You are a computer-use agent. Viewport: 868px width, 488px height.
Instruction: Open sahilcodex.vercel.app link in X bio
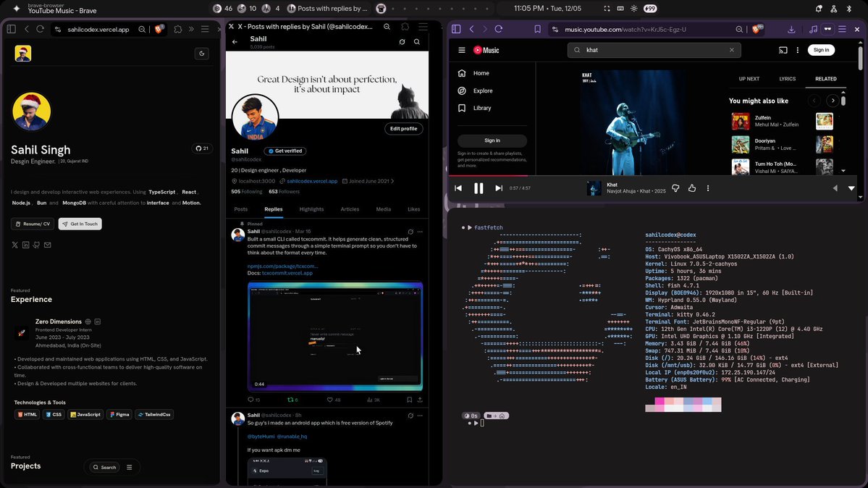tap(312, 181)
